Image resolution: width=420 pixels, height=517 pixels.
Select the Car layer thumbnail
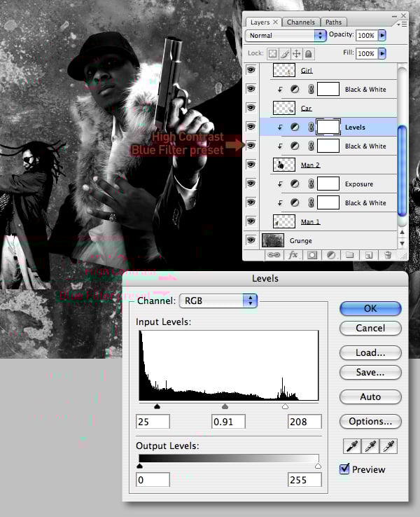[284, 108]
